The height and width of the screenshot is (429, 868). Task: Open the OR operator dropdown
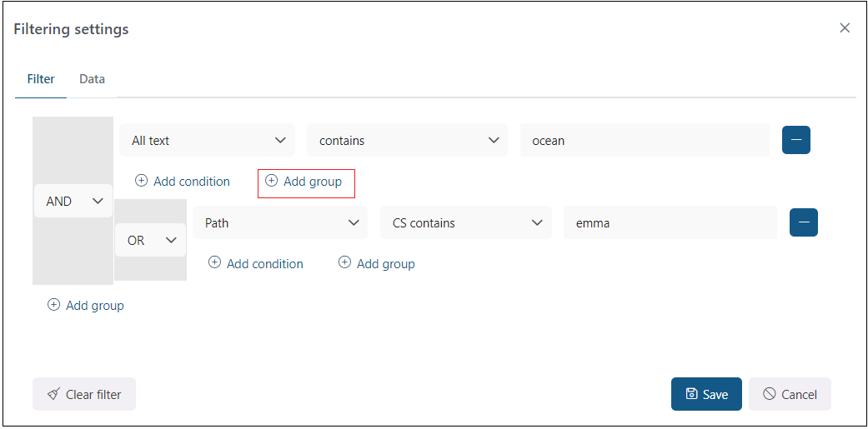pos(150,240)
